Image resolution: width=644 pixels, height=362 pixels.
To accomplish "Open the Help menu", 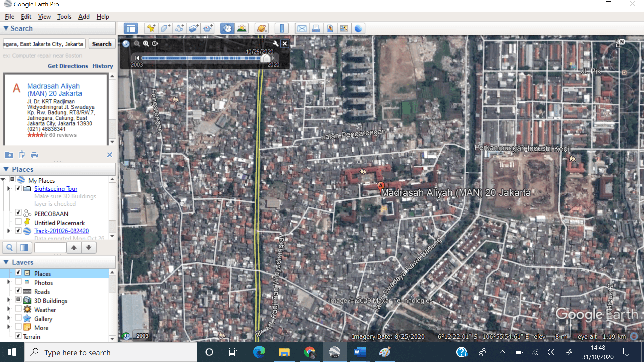I will point(103,17).
